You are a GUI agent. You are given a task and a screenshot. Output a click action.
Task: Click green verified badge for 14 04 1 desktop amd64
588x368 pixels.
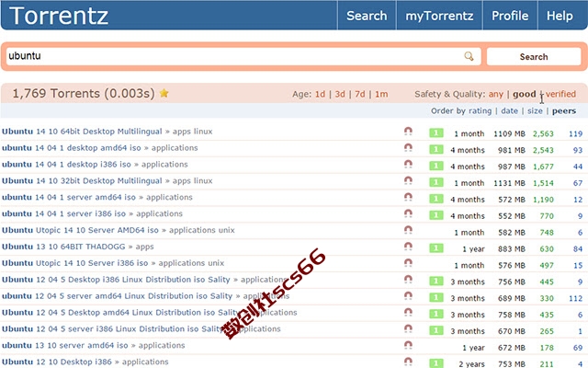tap(436, 149)
